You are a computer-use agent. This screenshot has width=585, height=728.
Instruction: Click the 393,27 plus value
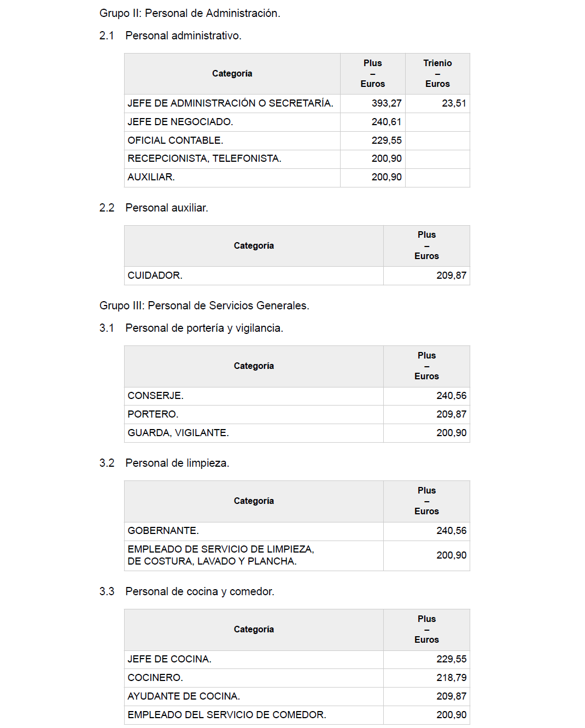387,103
